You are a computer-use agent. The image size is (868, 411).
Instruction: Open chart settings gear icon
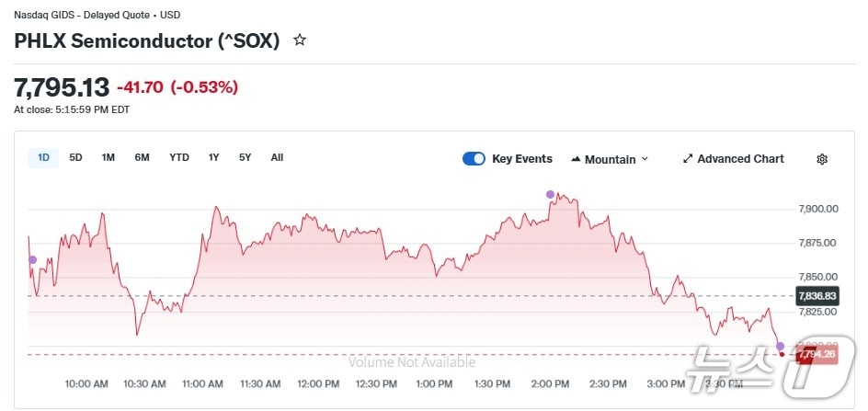click(x=822, y=159)
